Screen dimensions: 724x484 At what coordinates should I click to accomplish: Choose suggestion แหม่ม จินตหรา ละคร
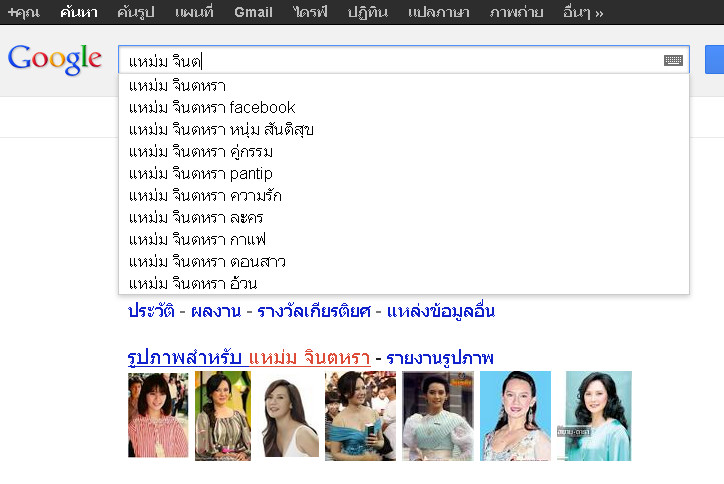[404, 218]
